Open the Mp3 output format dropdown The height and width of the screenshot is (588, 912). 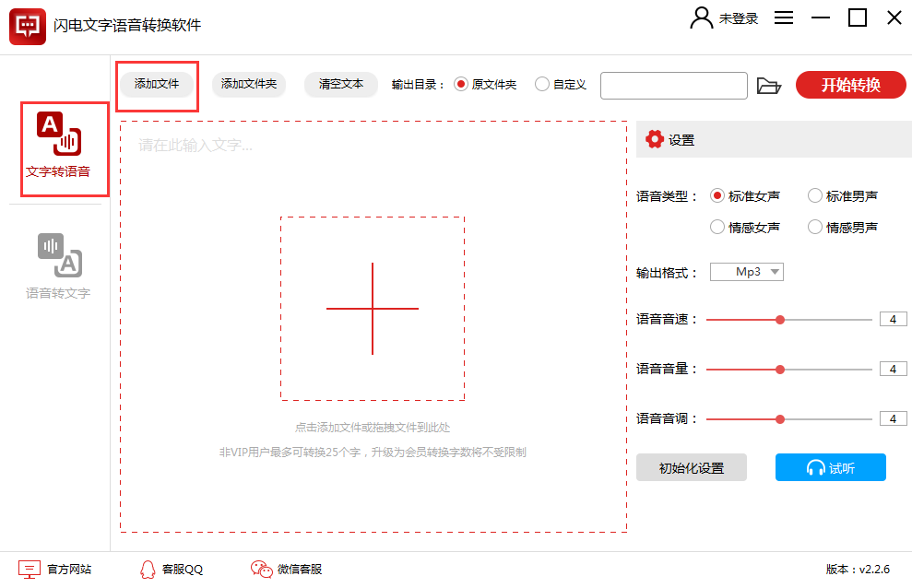746,271
